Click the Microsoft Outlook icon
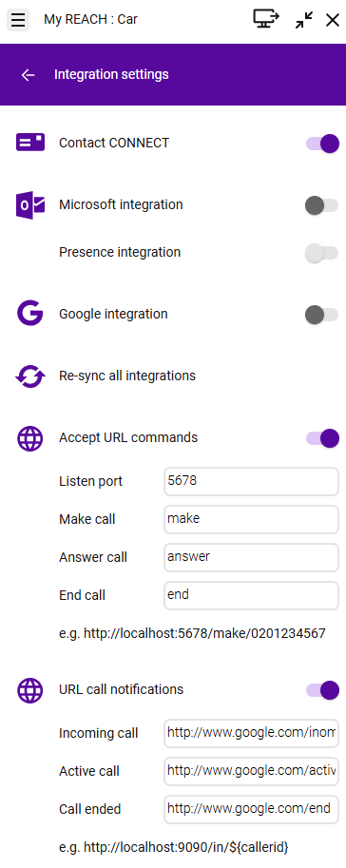The width and height of the screenshot is (346, 868). pyautogui.click(x=29, y=204)
